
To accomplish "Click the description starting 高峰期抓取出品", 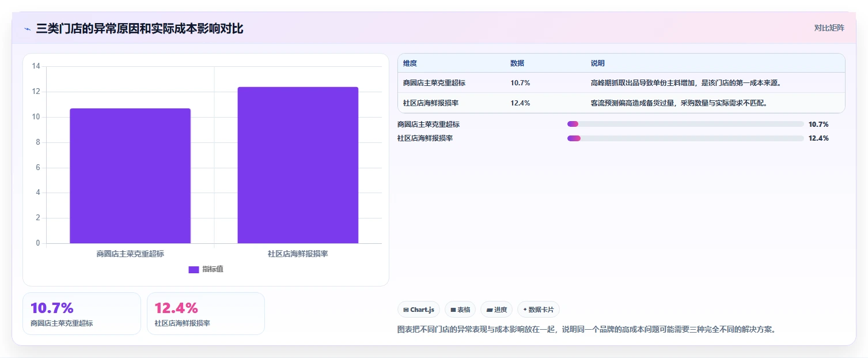I will 686,83.
